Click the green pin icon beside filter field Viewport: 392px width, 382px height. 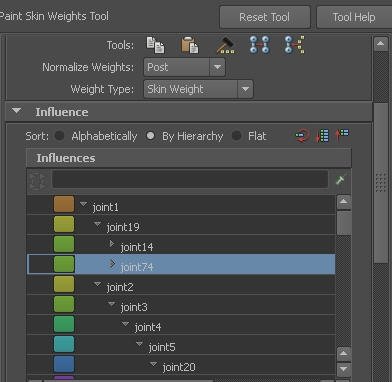point(340,180)
